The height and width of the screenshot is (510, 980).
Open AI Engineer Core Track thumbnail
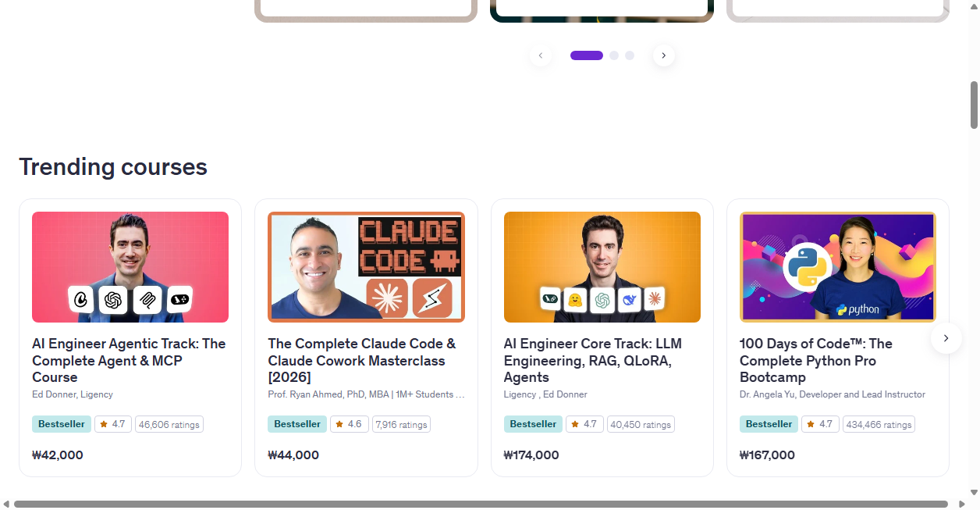click(x=602, y=267)
